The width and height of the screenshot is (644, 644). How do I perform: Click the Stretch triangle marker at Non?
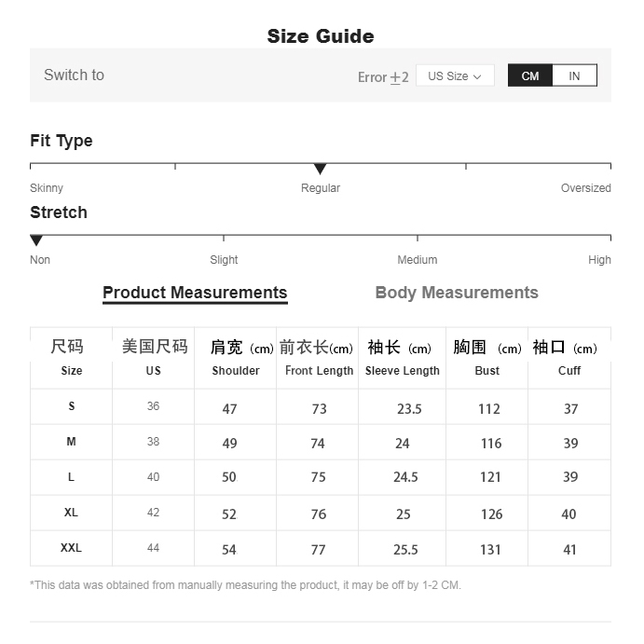pos(36,240)
